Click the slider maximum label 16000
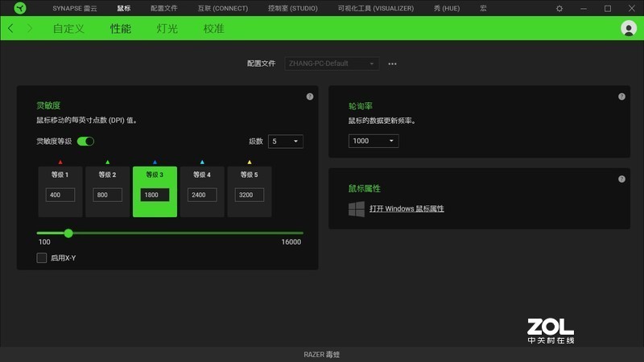644x362 pixels. point(291,242)
